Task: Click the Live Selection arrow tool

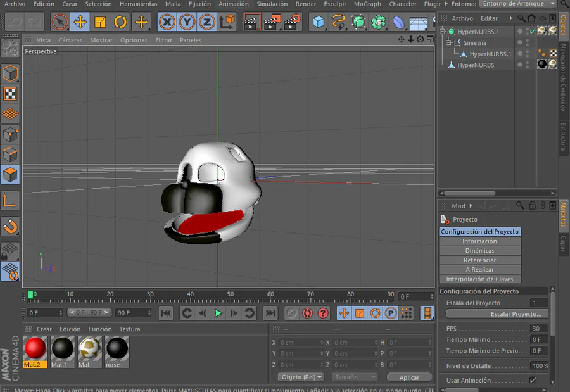Action: 60,23
